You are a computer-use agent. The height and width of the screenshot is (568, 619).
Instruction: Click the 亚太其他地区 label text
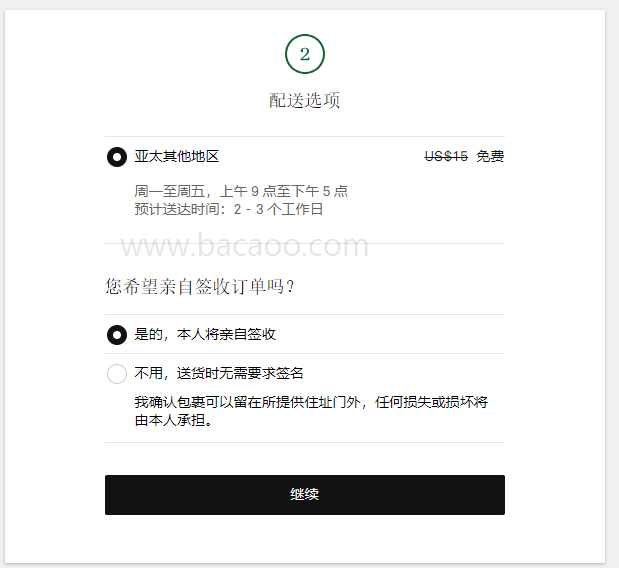tap(177, 157)
